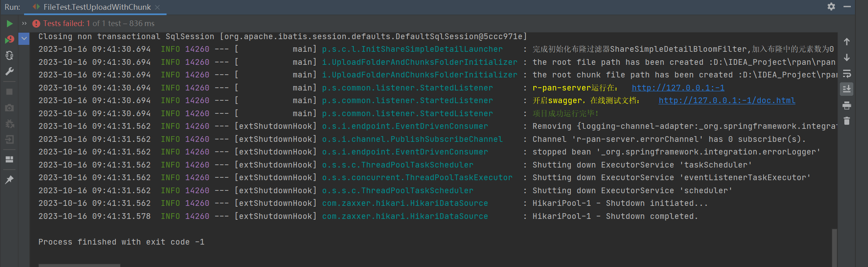Toggle the pin tab icon
This screenshot has width=868, height=267.
point(9,180)
